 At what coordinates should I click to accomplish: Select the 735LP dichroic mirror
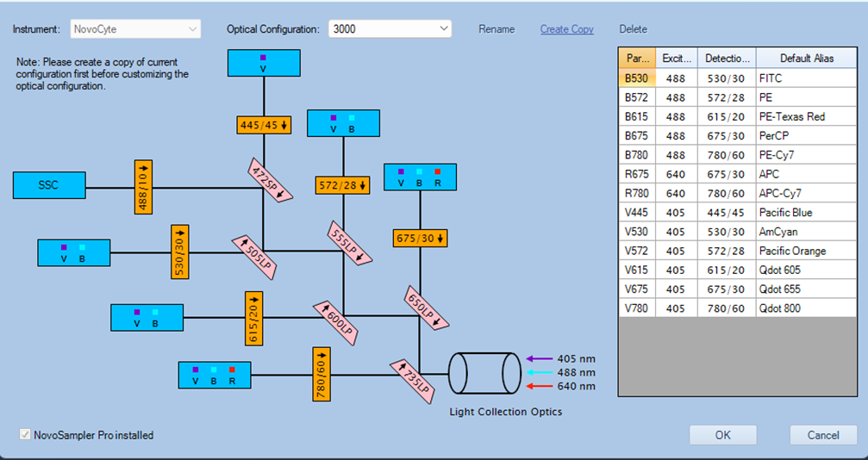coord(413,381)
